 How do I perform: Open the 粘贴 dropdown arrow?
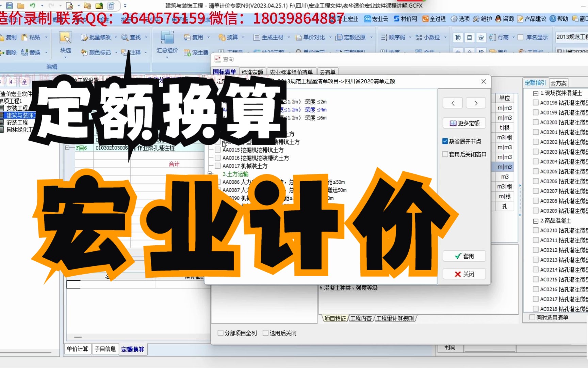click(46, 37)
